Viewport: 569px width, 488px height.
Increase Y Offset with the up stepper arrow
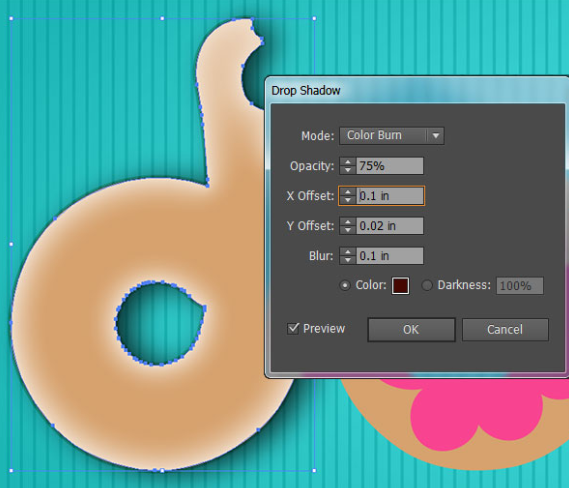(348, 222)
